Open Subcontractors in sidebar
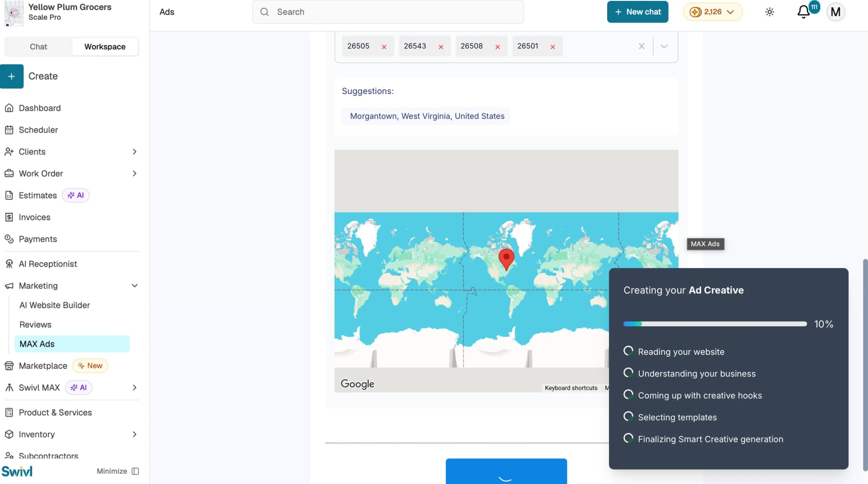 pyautogui.click(x=48, y=456)
